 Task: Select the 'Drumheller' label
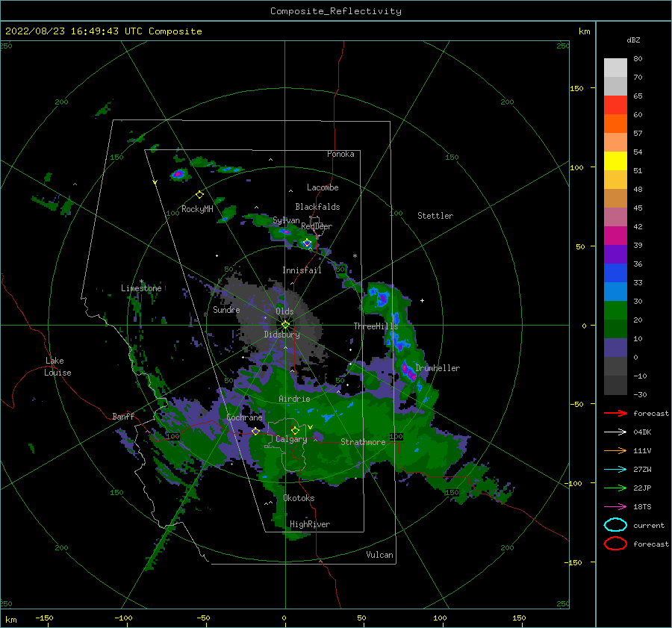pyautogui.click(x=438, y=368)
